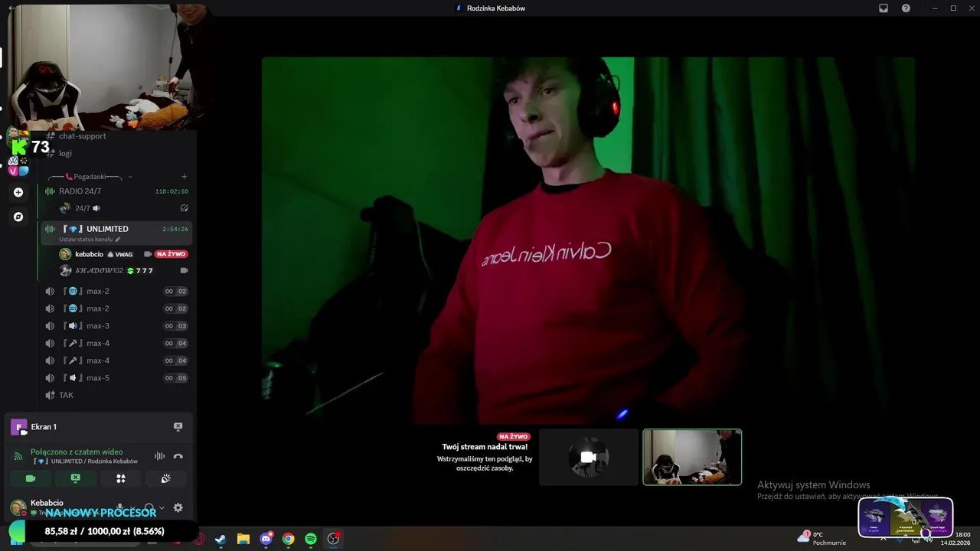980x551 pixels.
Task: Open Spotify from the taskbar
Action: click(x=310, y=539)
